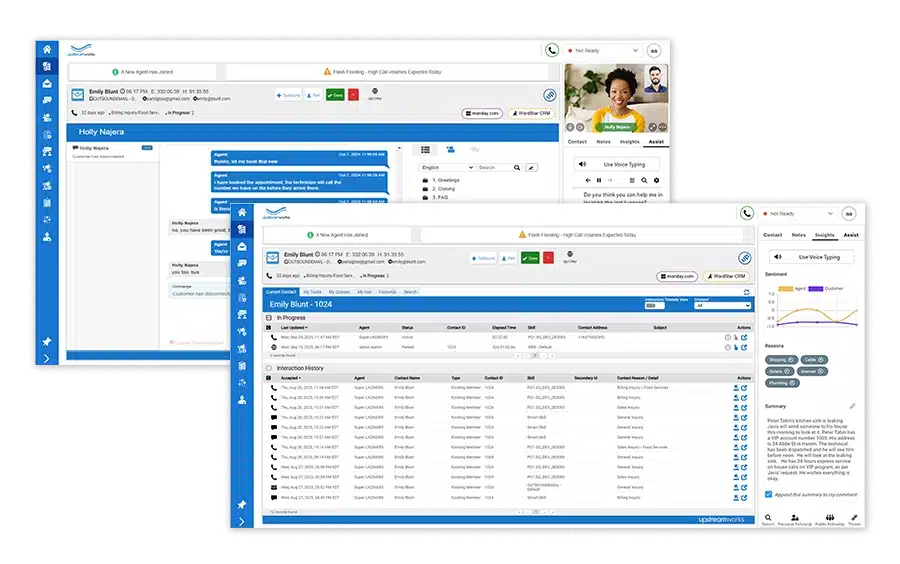Toggle Append this summary to my comment checkbox

(x=768, y=494)
